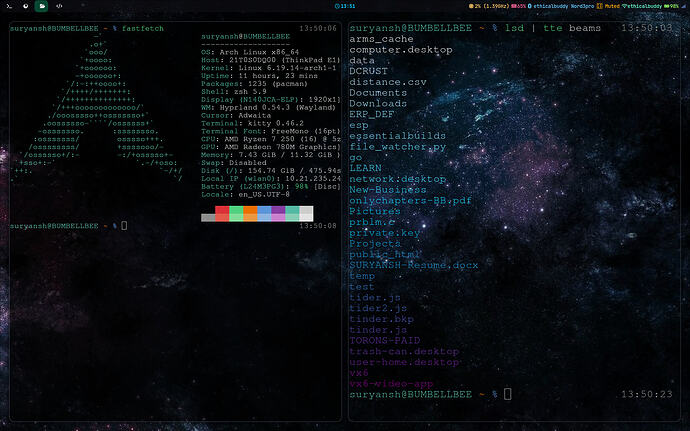Screen dimensions: 690x431
Task: Click the 'Documents' directory entry
Action: [x=378, y=93]
